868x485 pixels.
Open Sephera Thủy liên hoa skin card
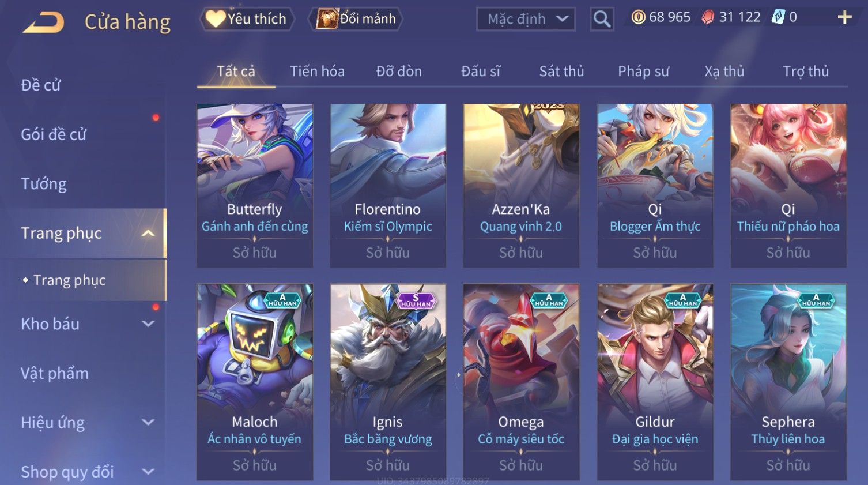pyautogui.click(x=788, y=382)
